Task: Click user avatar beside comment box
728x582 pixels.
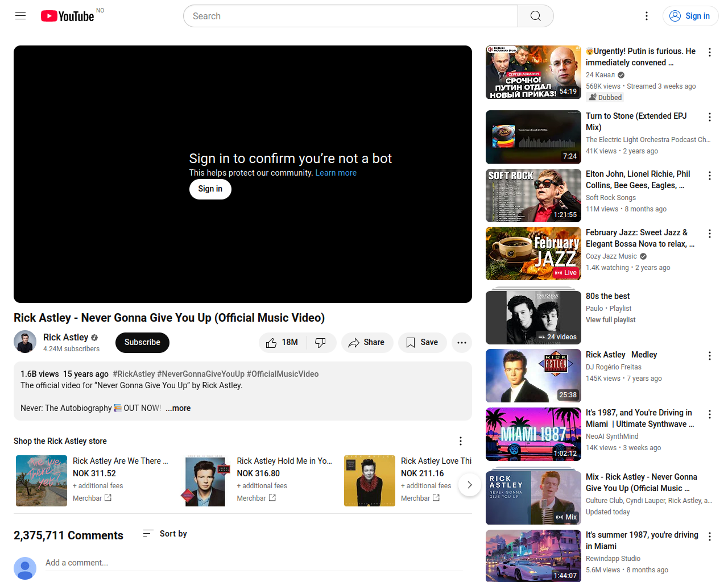Action: (x=25, y=568)
